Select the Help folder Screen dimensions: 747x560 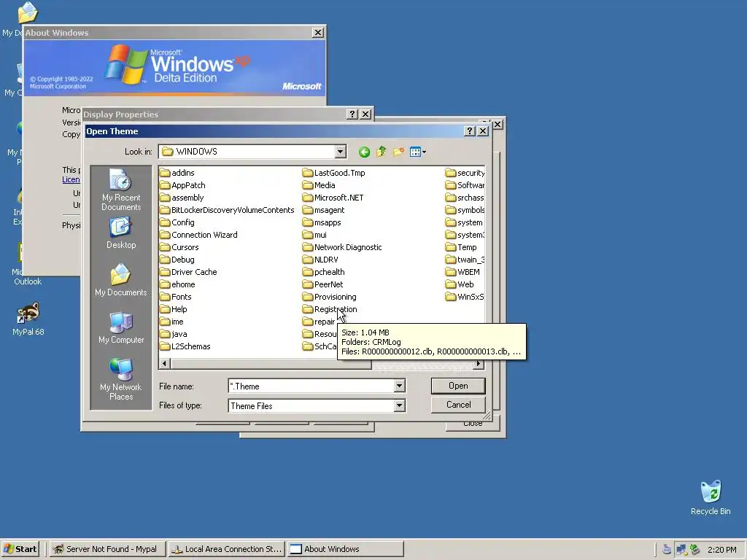pos(174,309)
